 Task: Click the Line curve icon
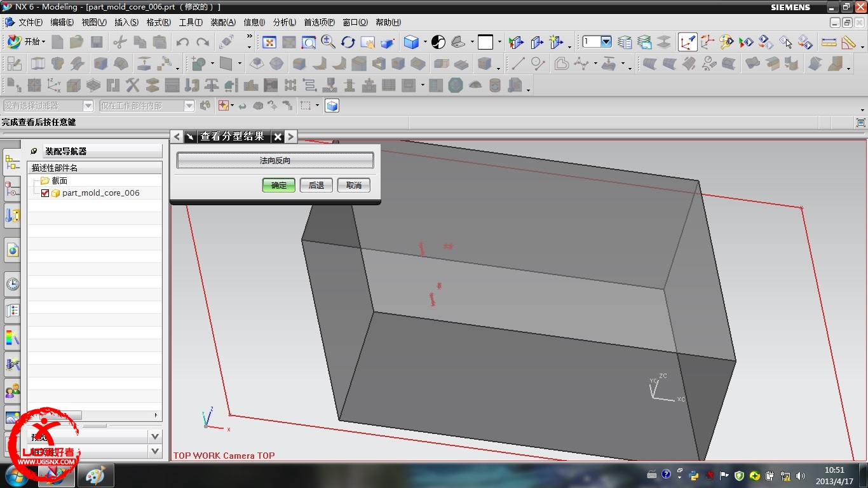[x=519, y=64]
